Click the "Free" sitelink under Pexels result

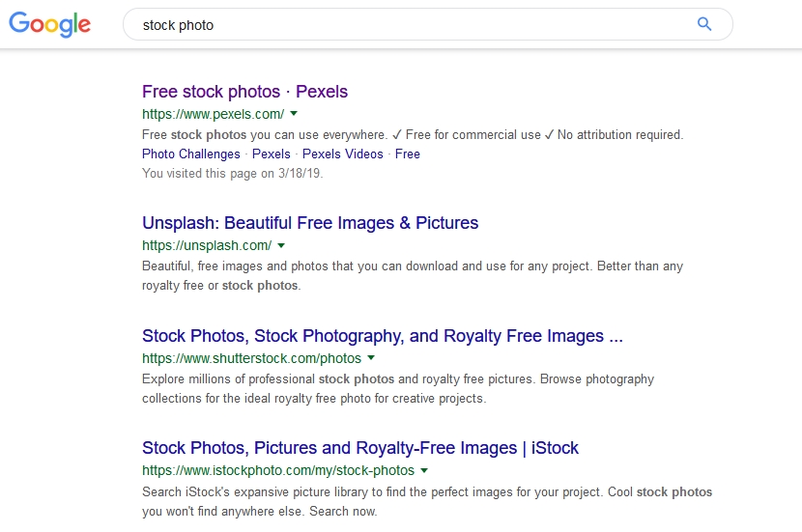pyautogui.click(x=407, y=154)
